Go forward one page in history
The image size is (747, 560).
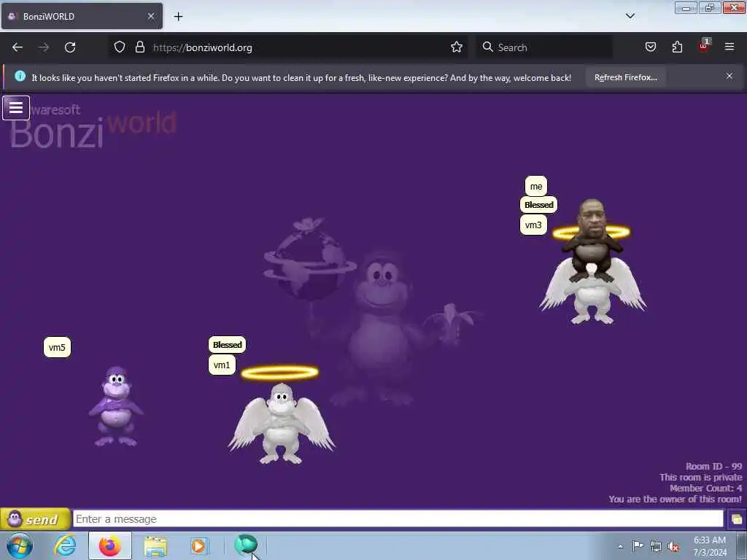click(x=44, y=47)
